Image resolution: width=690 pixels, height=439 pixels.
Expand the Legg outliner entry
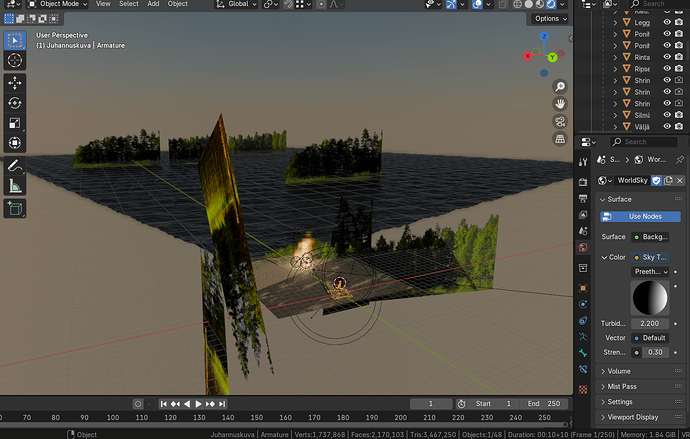(615, 22)
